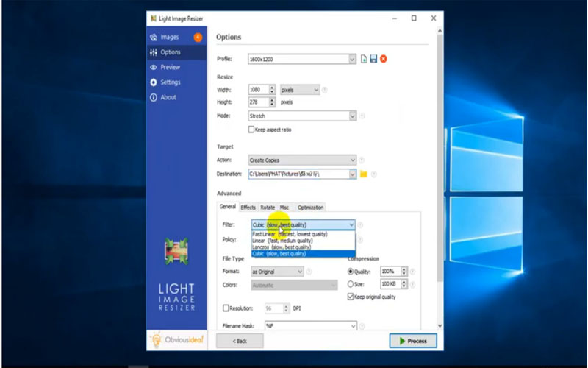588x368 pixels.
Task: Toggle Keep original quality checkbox
Action: (x=351, y=297)
